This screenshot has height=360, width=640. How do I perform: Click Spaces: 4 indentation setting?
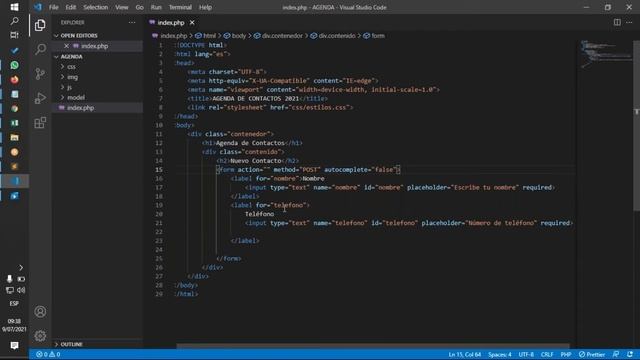click(500, 354)
